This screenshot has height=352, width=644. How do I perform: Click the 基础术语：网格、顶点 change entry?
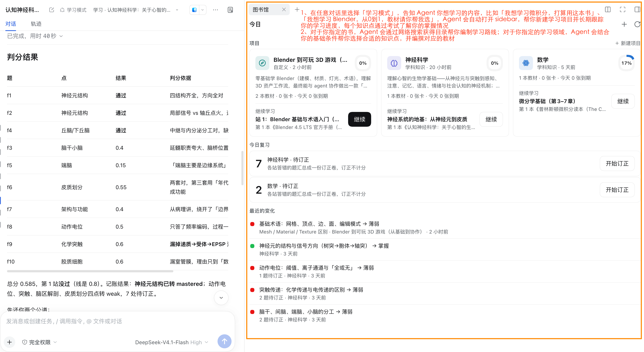pyautogui.click(x=445, y=228)
